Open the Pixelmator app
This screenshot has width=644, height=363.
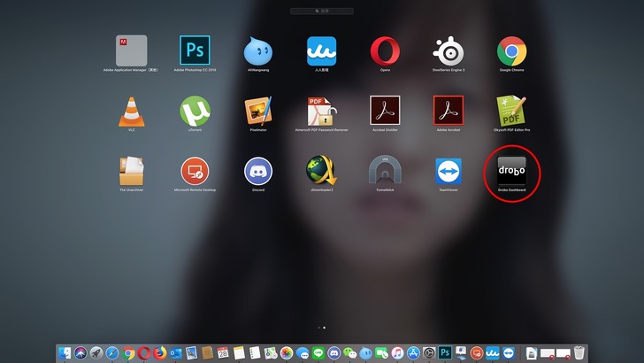point(258,111)
